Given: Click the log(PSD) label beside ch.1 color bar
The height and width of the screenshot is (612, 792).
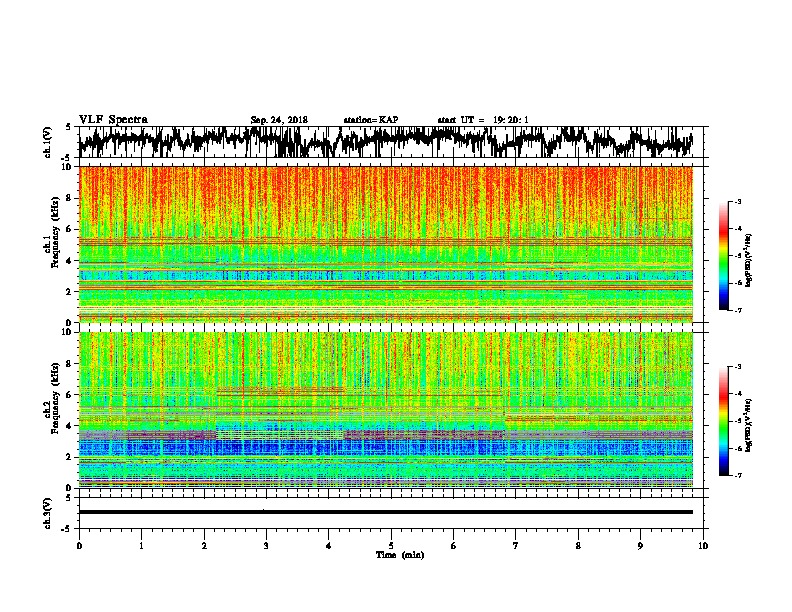Looking at the screenshot, I should [749, 260].
